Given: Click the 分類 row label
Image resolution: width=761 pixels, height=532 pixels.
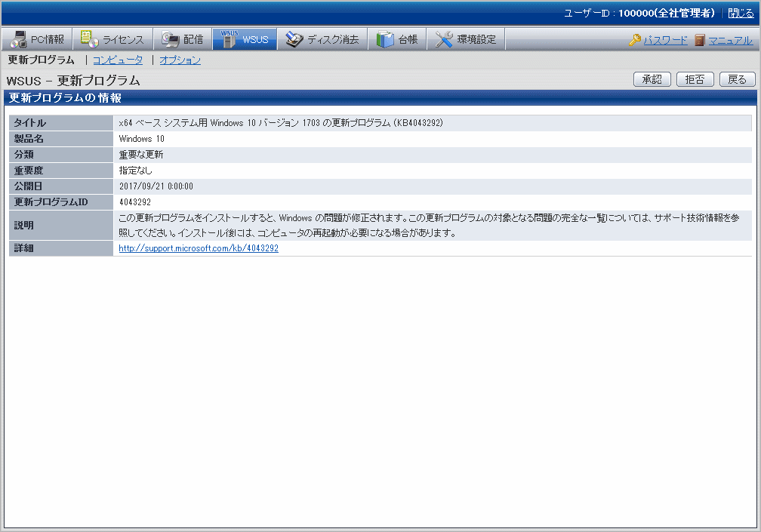Looking at the screenshot, I should pyautogui.click(x=61, y=155).
